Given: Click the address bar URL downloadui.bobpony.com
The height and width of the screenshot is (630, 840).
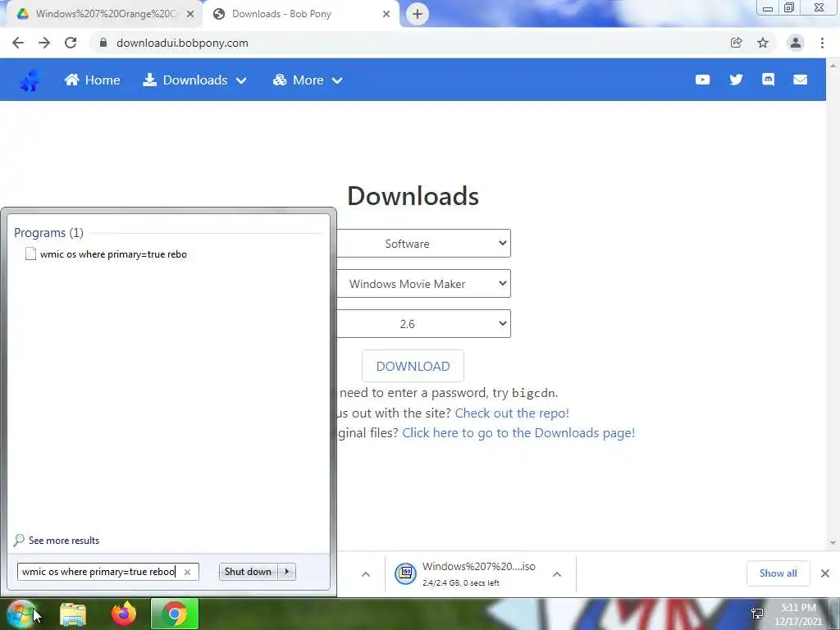Looking at the screenshot, I should tap(182, 43).
